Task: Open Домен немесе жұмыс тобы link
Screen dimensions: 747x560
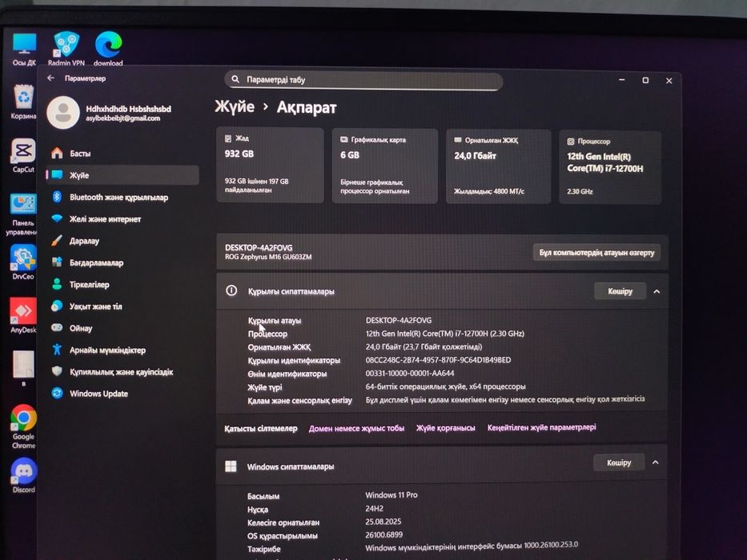Action: point(356,429)
